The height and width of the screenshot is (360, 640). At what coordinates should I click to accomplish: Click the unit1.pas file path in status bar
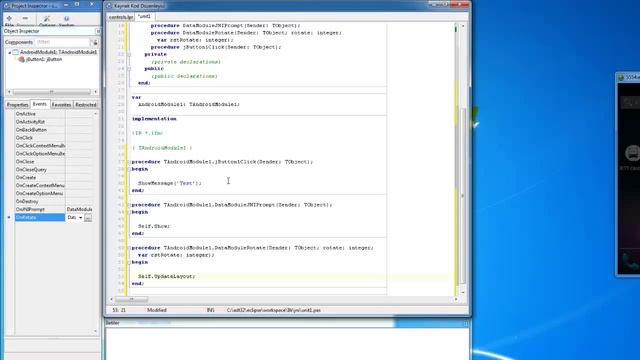coord(273,310)
